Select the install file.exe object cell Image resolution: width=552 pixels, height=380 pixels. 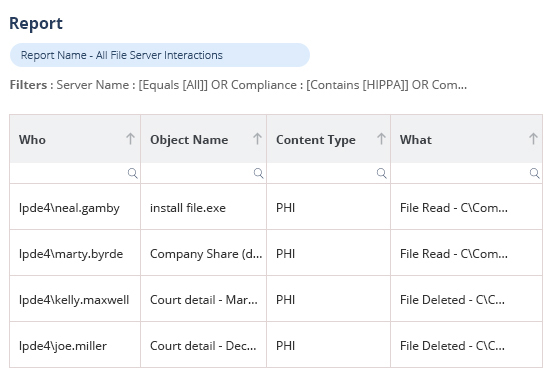pos(203,207)
